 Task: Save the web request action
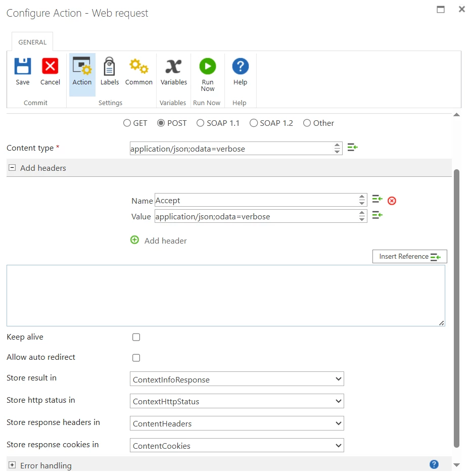click(22, 72)
